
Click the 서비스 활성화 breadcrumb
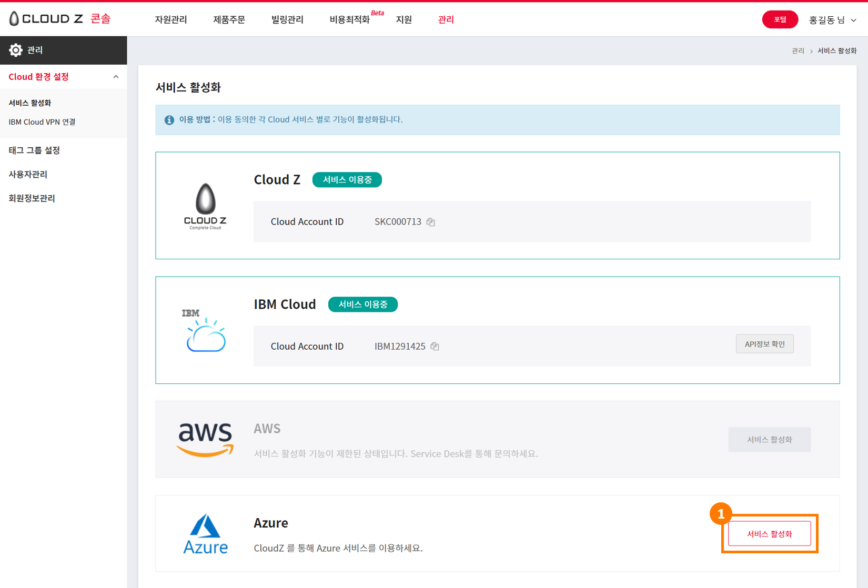click(837, 51)
